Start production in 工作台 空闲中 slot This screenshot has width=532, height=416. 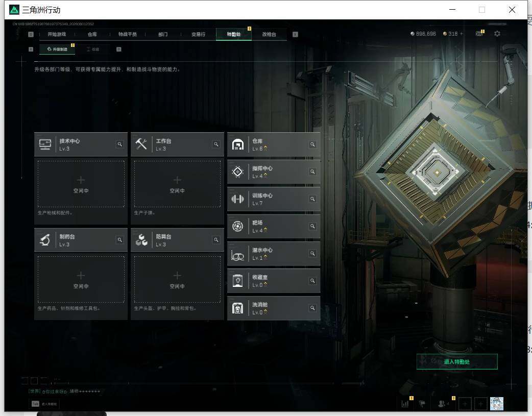pyautogui.click(x=177, y=184)
